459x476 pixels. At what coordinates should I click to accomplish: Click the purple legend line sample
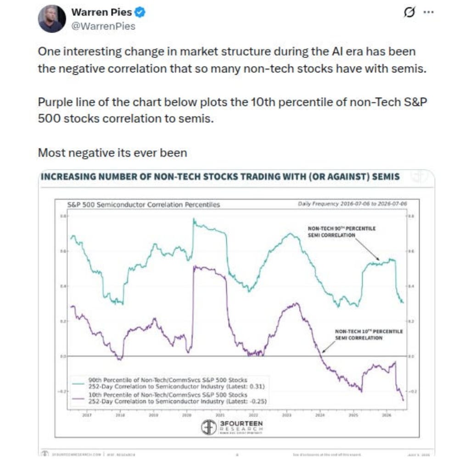coord(78,399)
